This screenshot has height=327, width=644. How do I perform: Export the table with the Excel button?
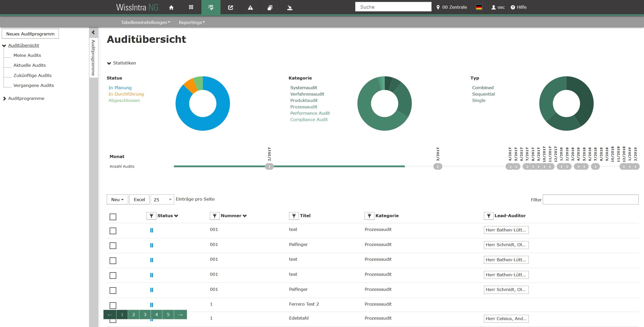[x=139, y=200]
